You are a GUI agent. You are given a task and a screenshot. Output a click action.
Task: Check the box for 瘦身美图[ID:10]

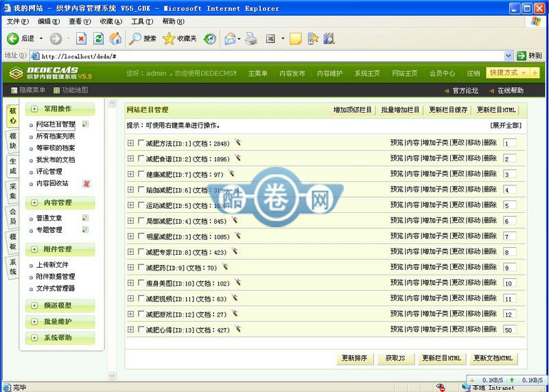tap(141, 283)
